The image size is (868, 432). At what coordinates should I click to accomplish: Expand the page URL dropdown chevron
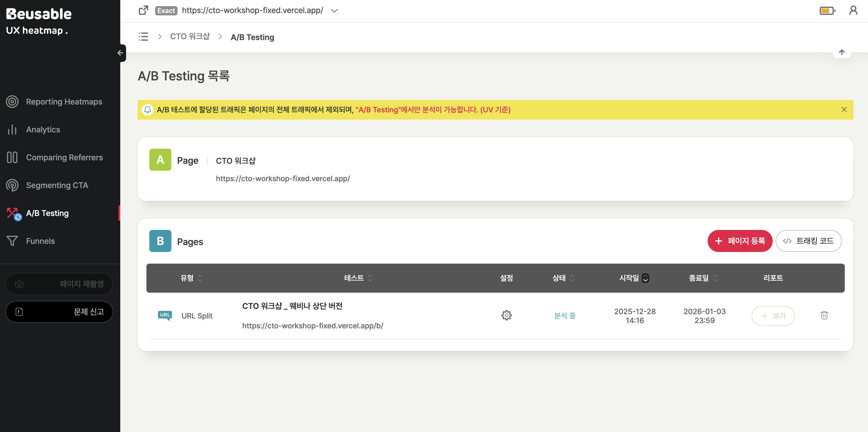point(334,11)
